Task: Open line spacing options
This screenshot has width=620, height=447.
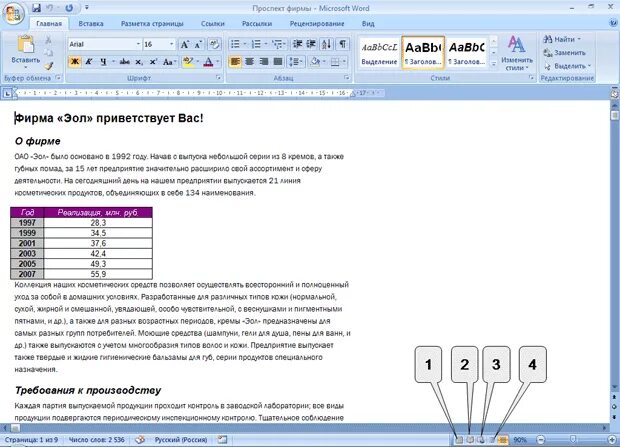Action: [295, 62]
